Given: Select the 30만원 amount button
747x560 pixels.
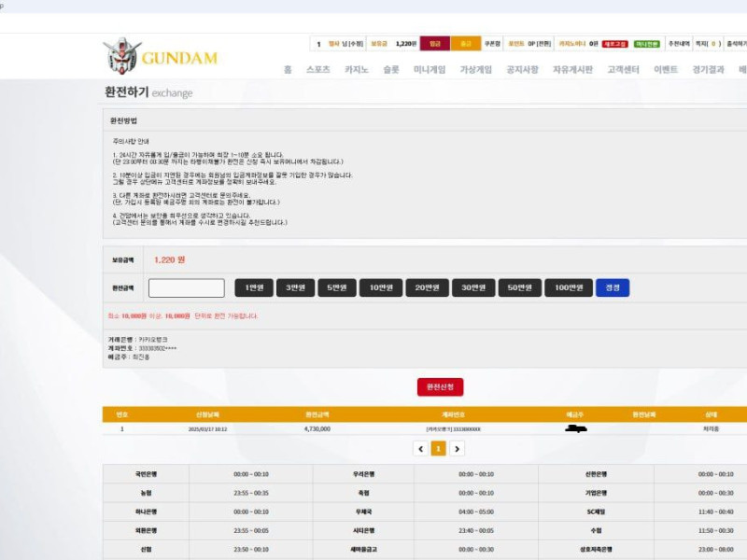Looking at the screenshot, I should tap(473, 287).
